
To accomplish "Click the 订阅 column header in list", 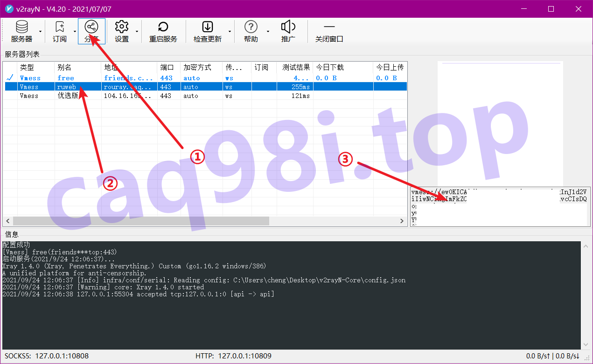I will (x=264, y=67).
